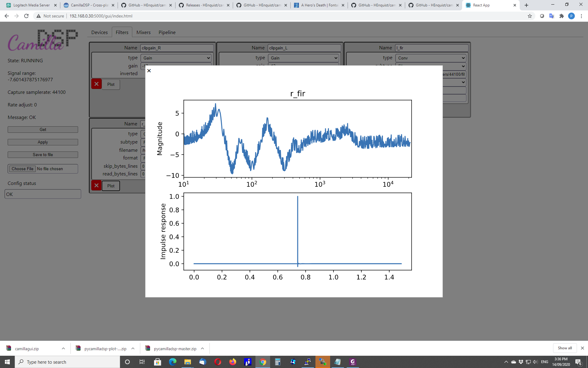Expand l_fir format dropdown
588x368 pixels.
454,82
